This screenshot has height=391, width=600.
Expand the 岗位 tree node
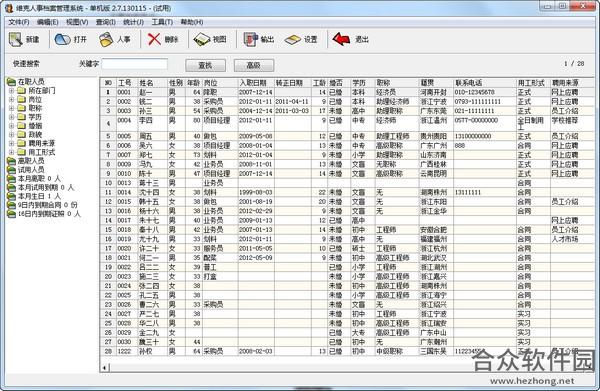click(11, 99)
